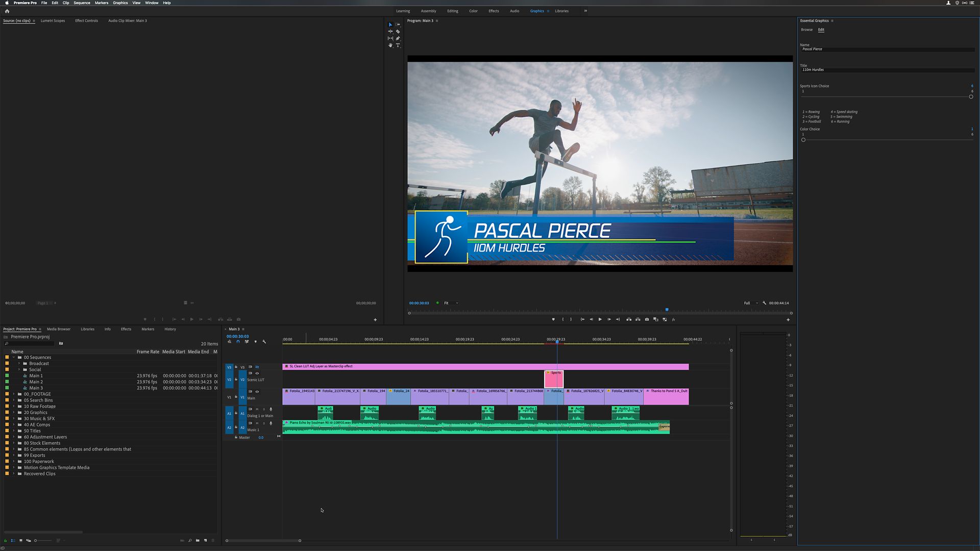Screen dimensions: 980x551
Task: Click the Add Marker icon below the Program monitor
Action: click(x=553, y=319)
